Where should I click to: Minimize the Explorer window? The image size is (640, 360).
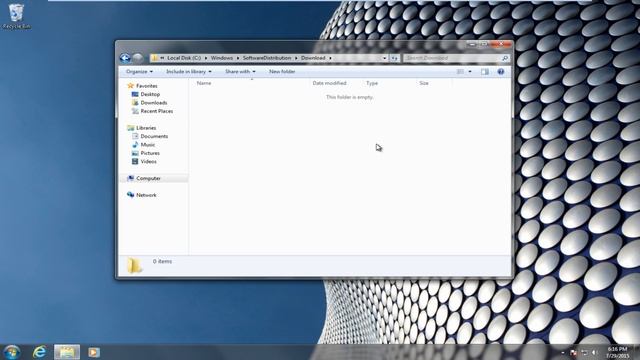472,44
